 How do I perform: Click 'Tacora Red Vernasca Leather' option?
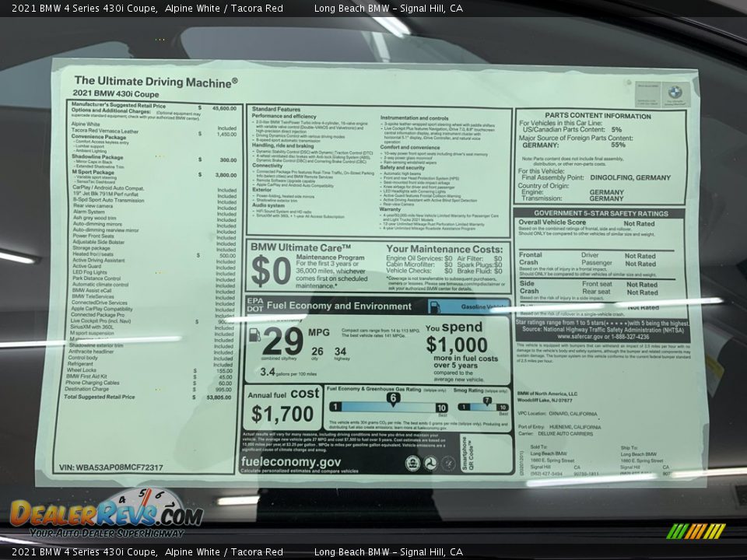[x=105, y=131]
